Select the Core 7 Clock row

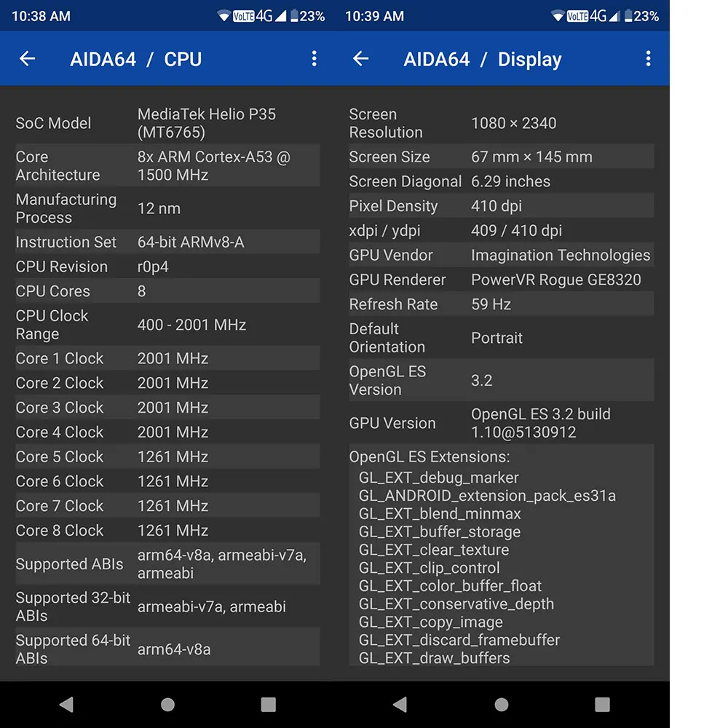tap(167, 506)
